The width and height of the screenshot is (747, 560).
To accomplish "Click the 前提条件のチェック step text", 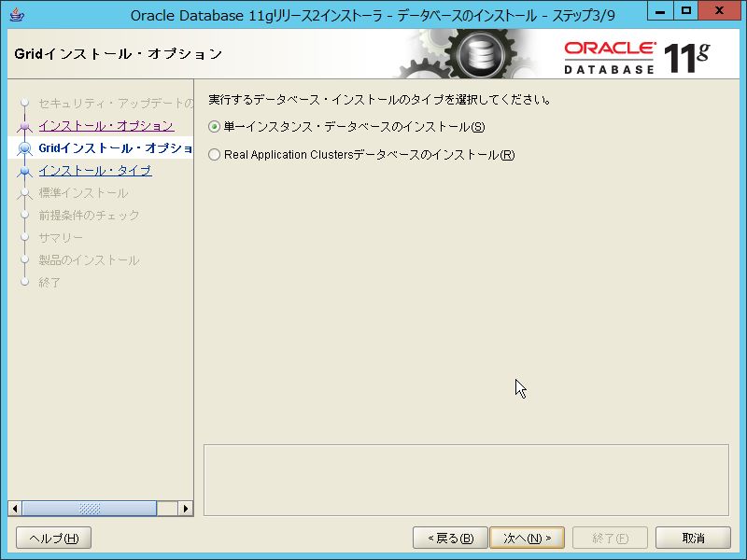I will (89, 216).
